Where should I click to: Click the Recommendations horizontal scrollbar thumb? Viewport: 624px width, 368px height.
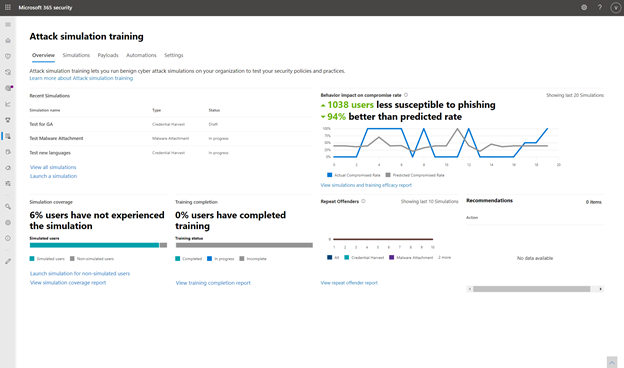click(531, 289)
